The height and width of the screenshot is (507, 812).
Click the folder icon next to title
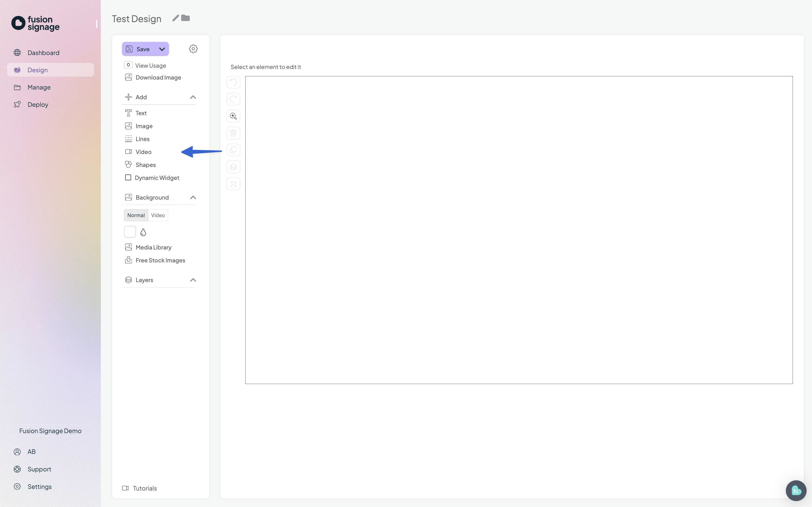point(185,18)
